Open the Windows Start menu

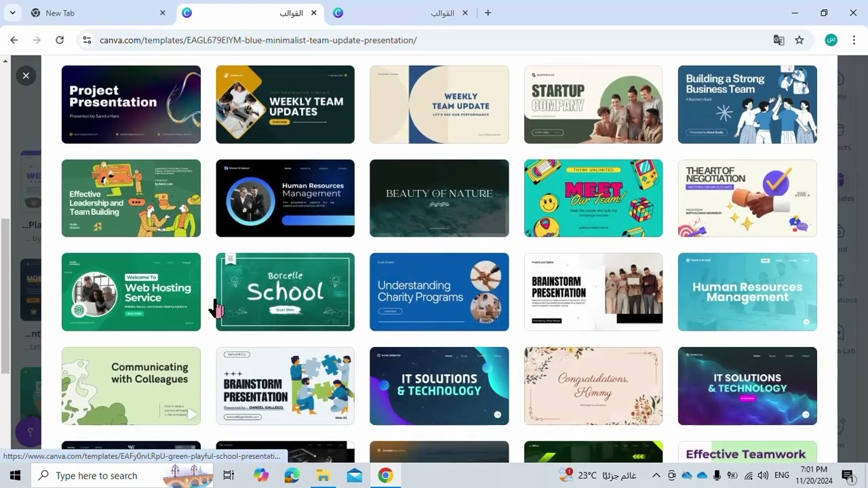(15, 476)
